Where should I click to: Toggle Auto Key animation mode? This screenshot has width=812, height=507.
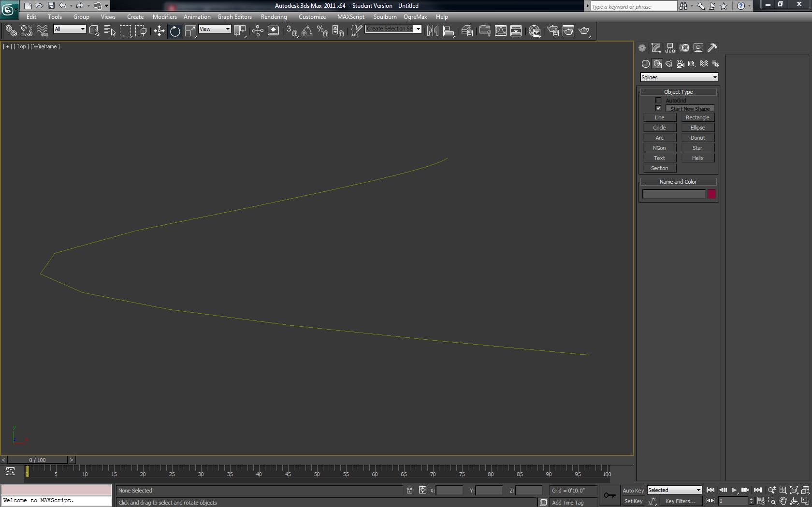click(633, 490)
